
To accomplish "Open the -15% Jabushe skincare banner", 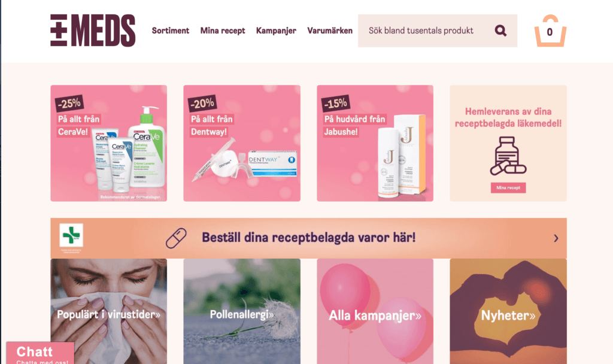I will click(375, 143).
